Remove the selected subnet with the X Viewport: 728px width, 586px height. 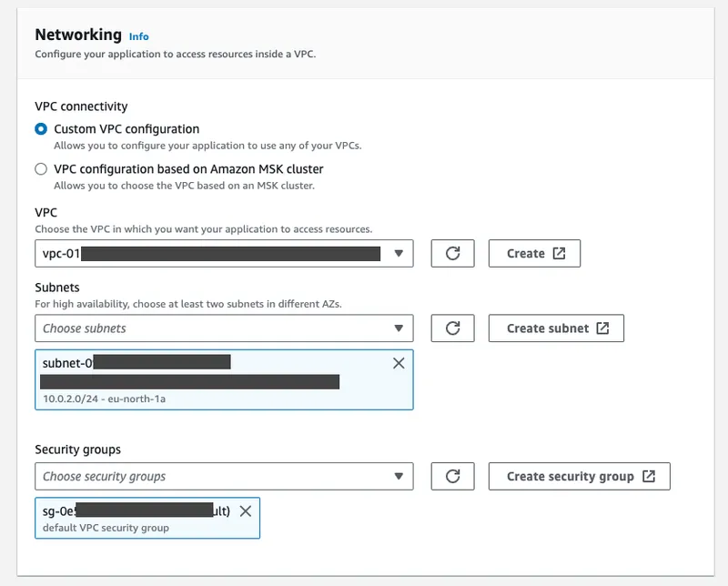pos(398,364)
